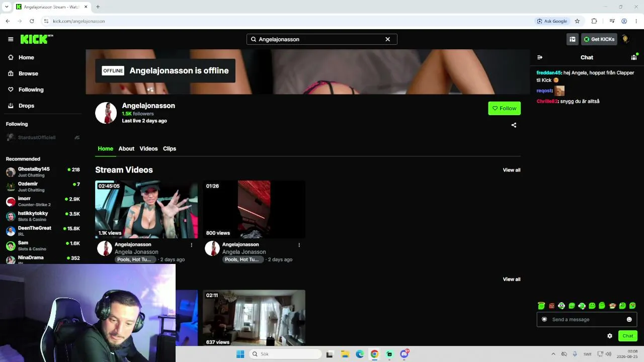Viewport: 644px width, 362px height.
Task: Switch to the Clips tab
Action: (170, 149)
